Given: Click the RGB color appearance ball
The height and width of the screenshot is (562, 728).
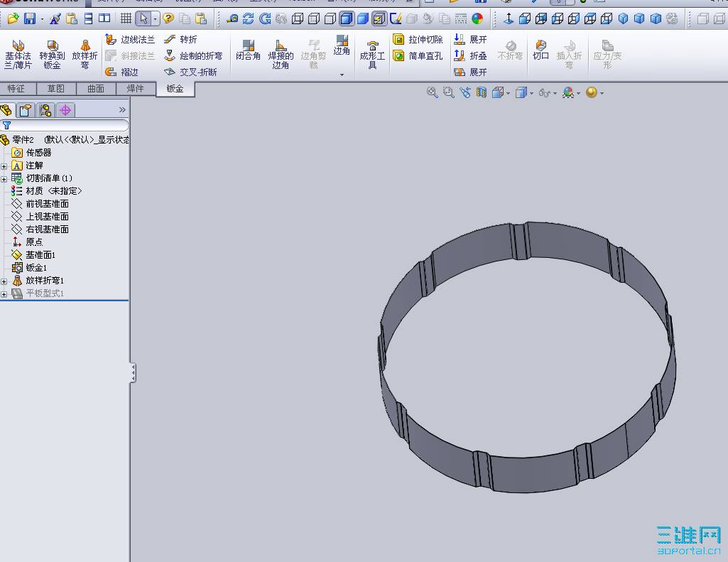Looking at the screenshot, I should click(477, 18).
